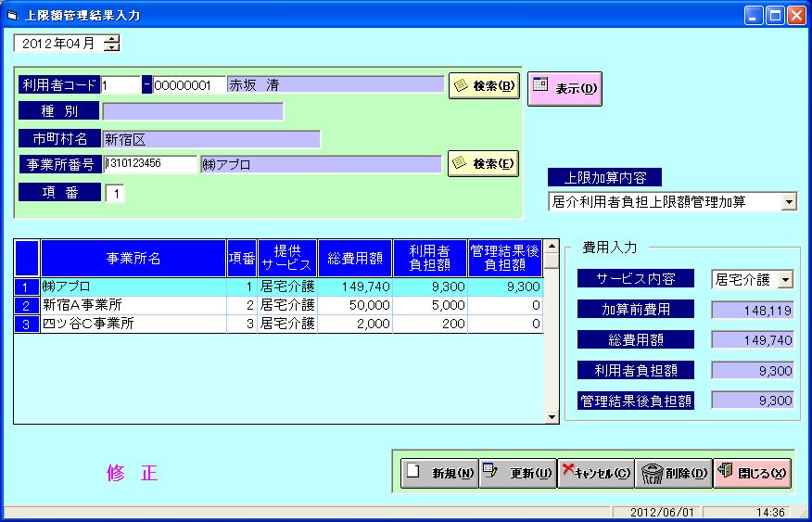Viewport: 812px width, 522px height.
Task: Click the 200 user burden cell
Action: tap(430, 325)
